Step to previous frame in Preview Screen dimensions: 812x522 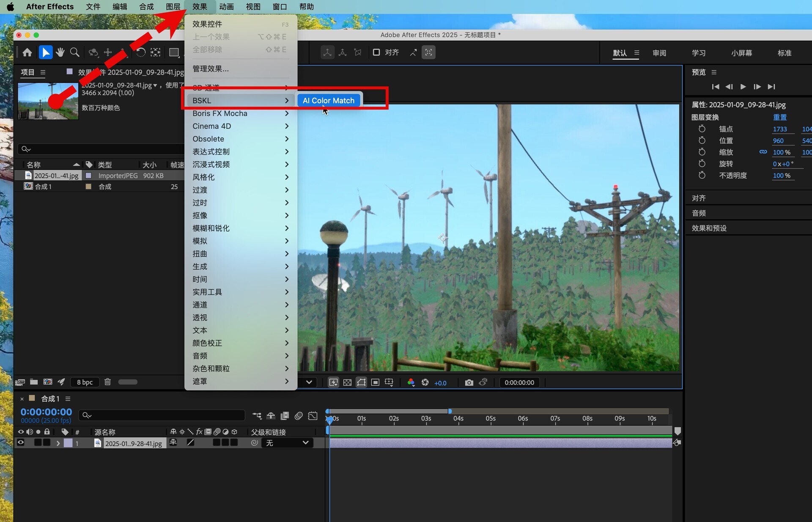(729, 87)
